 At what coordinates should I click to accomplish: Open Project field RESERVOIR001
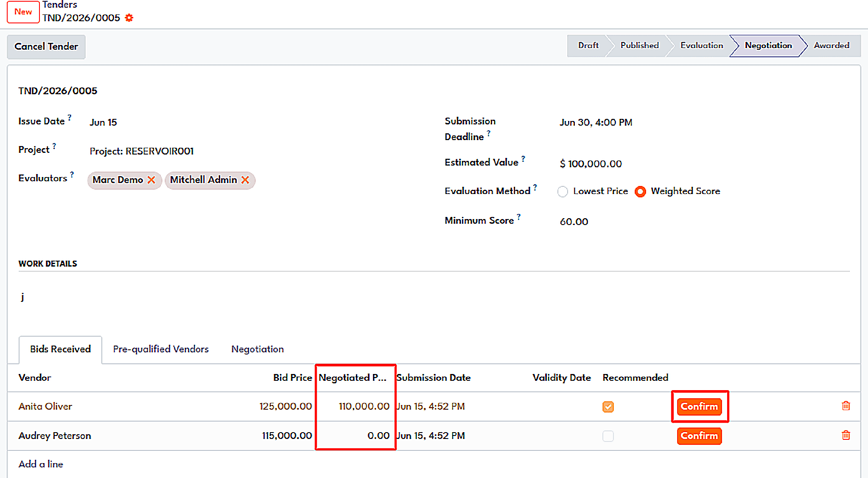(141, 152)
